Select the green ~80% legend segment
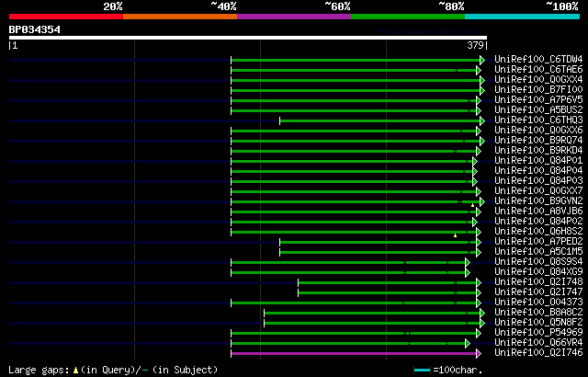Image resolution: width=588 pixels, height=377 pixels. pos(408,17)
